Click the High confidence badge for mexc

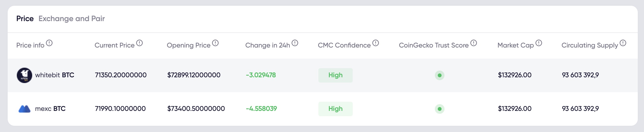[335, 109]
